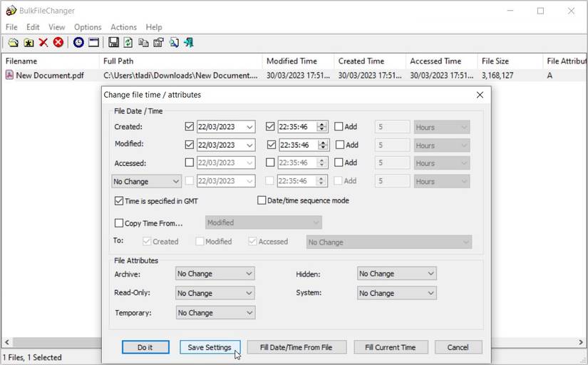Image resolution: width=588 pixels, height=365 pixels.
Task: Select the New Document.pdf row
Action: click(x=294, y=76)
